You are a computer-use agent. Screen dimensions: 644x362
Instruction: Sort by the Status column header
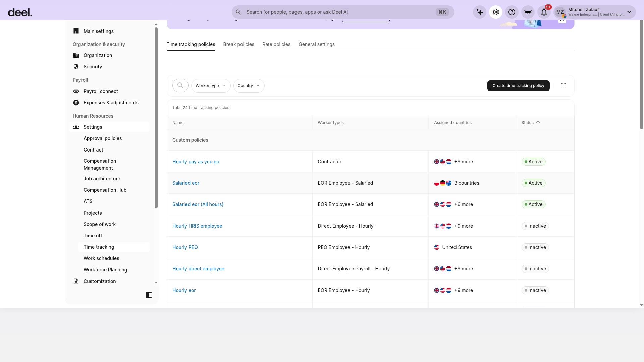click(x=530, y=123)
